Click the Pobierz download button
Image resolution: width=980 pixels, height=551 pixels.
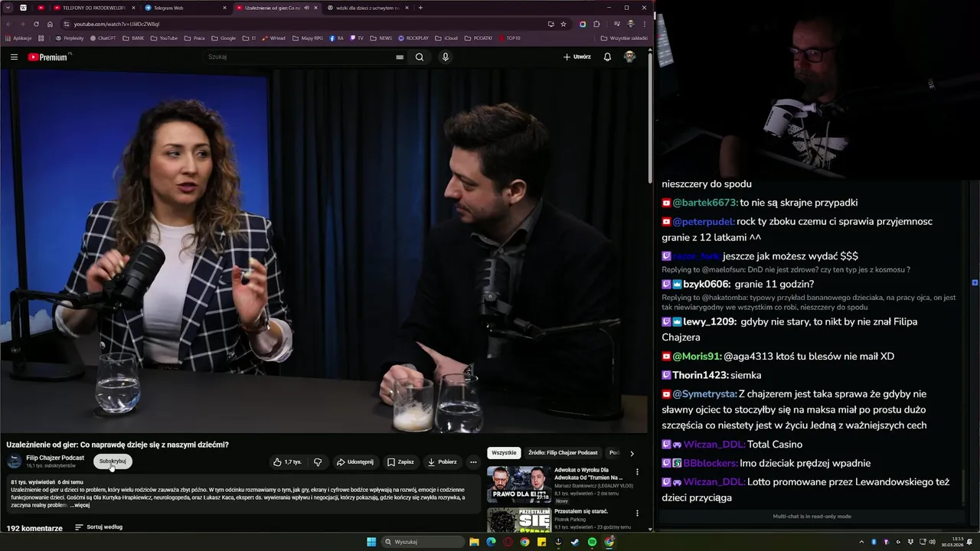click(x=442, y=462)
